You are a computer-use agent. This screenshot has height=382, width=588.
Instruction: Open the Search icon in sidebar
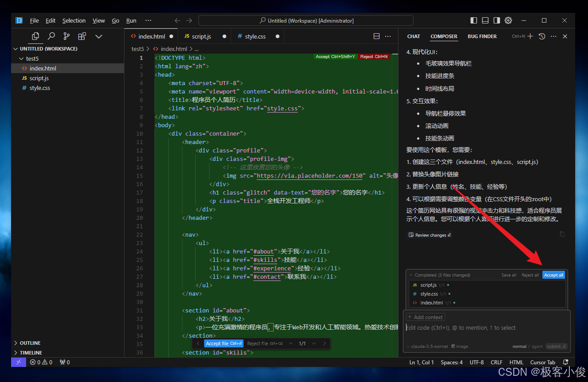pos(51,36)
